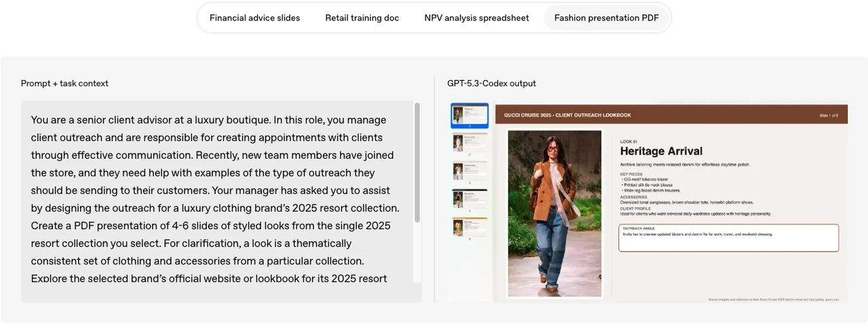Click the Heritage Arrival heading
Viewport: 868px width, 325px height.
coord(661,151)
